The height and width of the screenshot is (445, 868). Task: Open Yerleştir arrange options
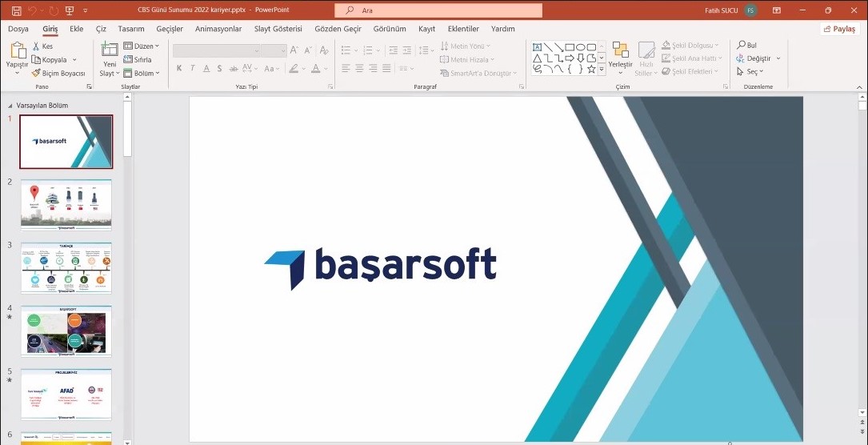(620, 58)
